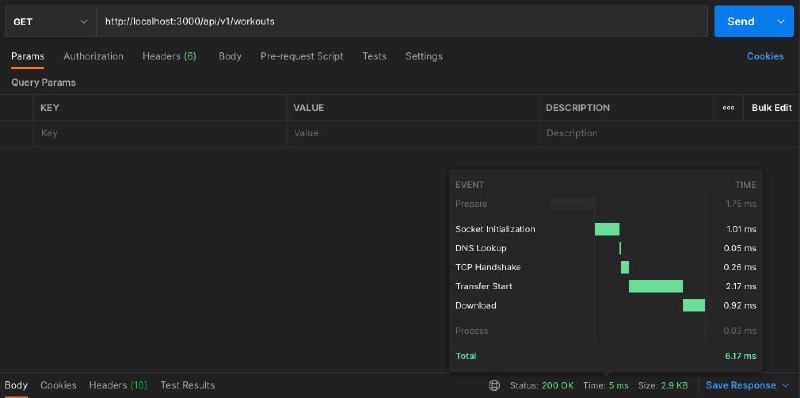
Task: View response Headers (10) tab
Action: (x=118, y=385)
